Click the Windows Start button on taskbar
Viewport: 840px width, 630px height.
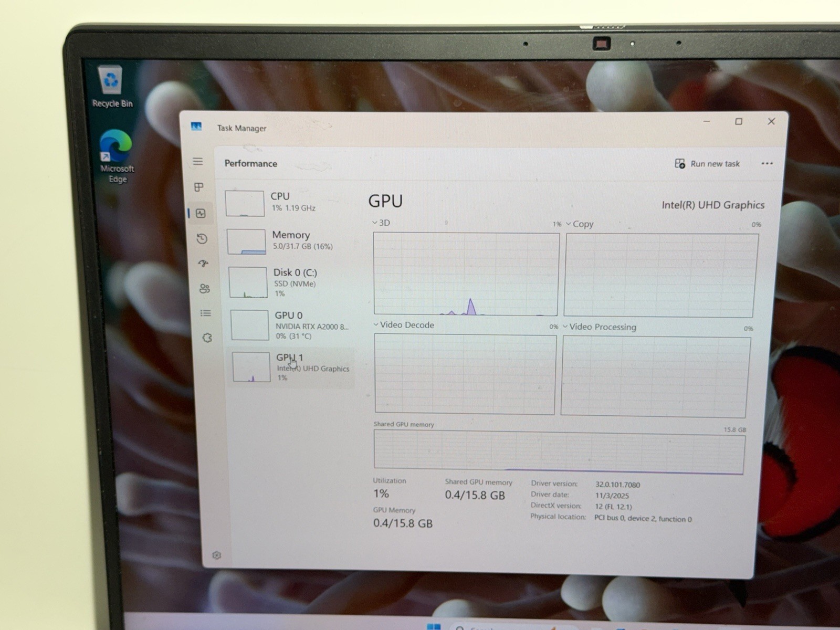[x=434, y=626]
